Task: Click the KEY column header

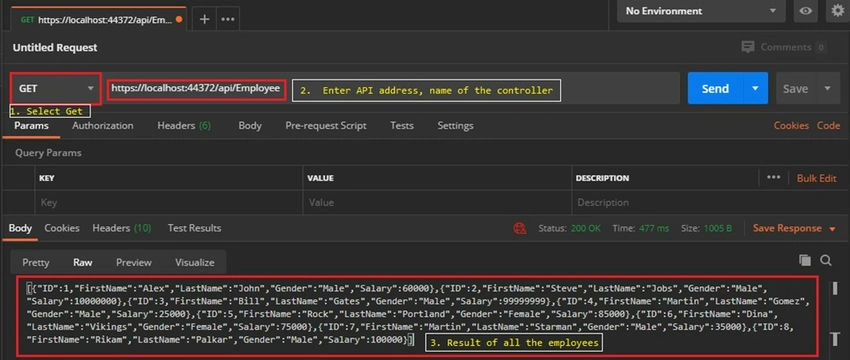Action: (47, 178)
